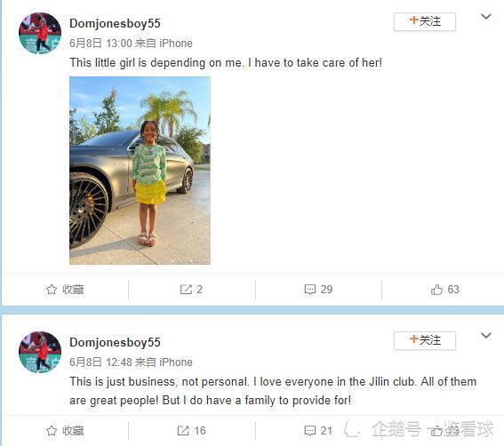The width and height of the screenshot is (504, 446).
Task: Click the iPhone source link on first post
Action: click(x=176, y=43)
